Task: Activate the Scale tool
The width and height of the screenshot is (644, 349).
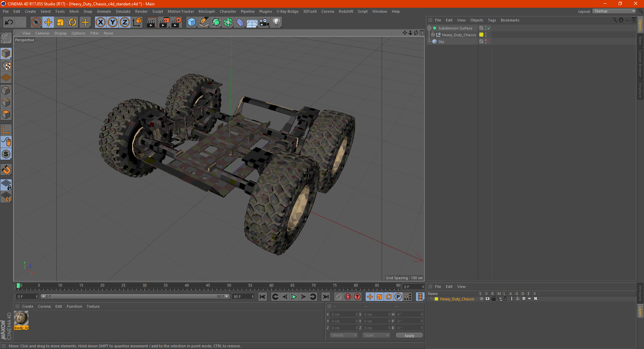Action: point(60,22)
